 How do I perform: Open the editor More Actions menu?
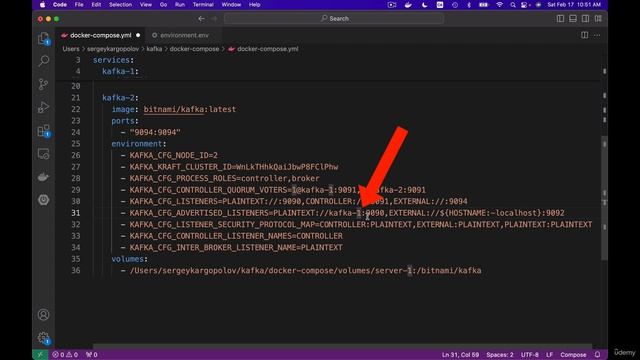click(x=597, y=36)
